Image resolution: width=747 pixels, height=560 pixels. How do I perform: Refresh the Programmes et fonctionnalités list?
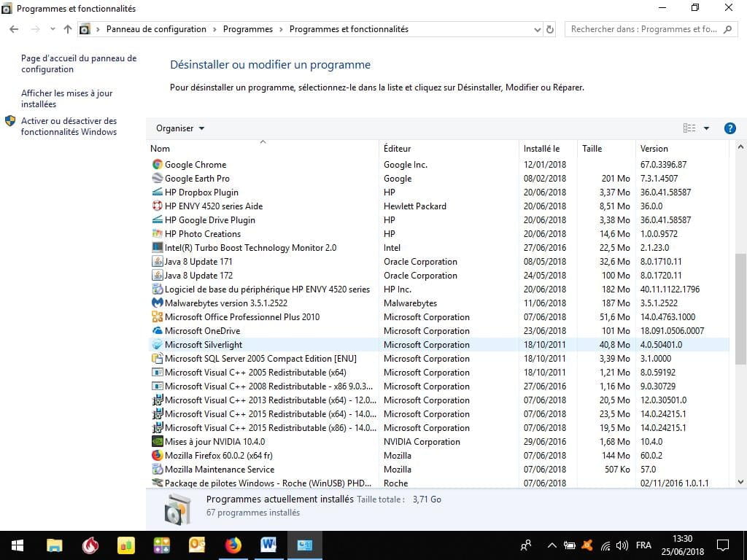(x=550, y=29)
